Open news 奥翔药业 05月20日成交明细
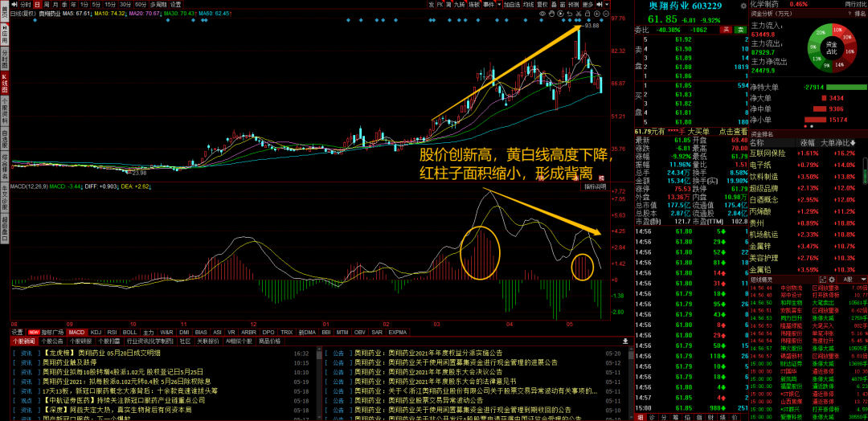868x421 pixels. (x=101, y=353)
